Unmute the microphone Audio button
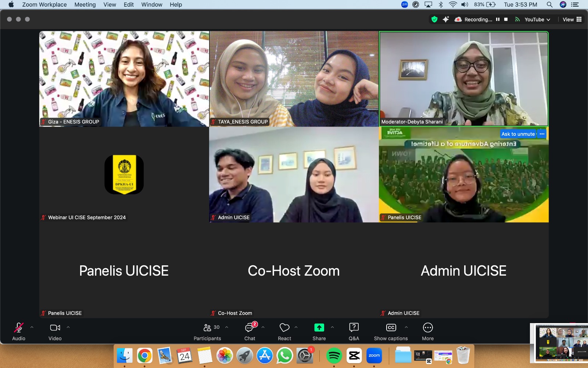 (x=19, y=328)
